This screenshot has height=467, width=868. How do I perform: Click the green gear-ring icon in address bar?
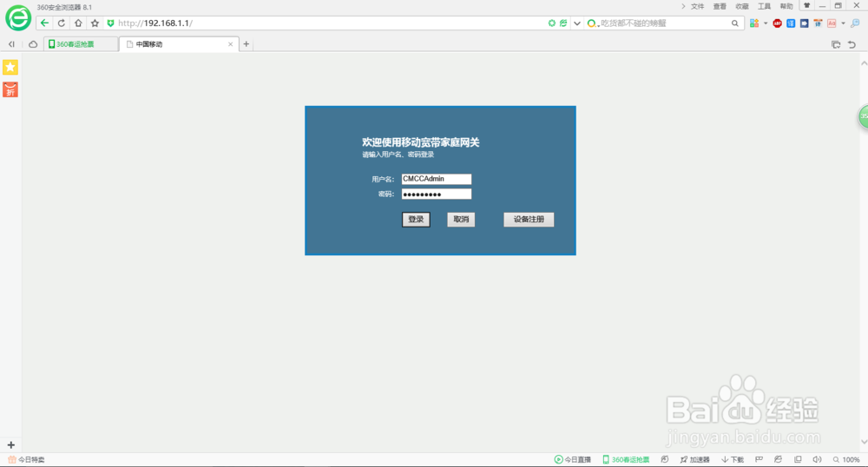[551, 23]
